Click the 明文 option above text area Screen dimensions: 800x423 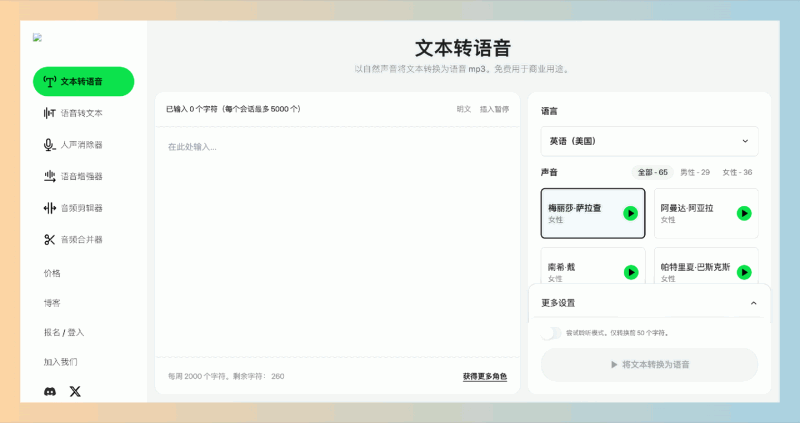[x=464, y=109]
